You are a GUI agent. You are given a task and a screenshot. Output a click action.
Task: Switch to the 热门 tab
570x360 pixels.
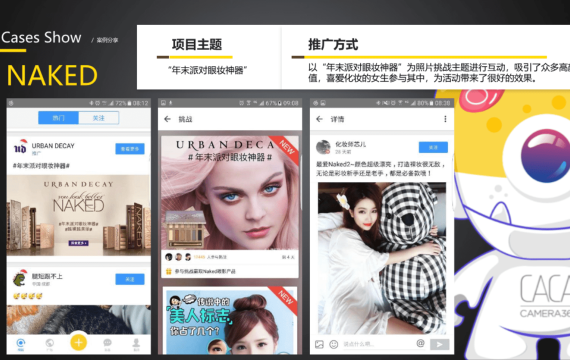click(59, 118)
